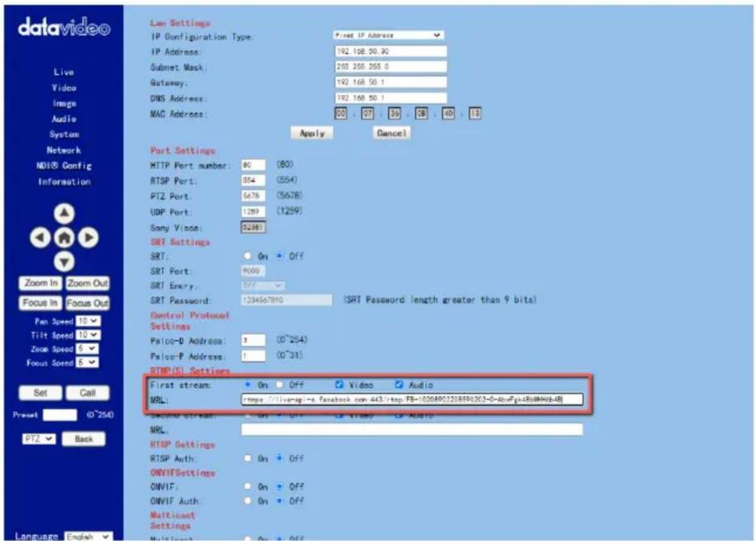Viewport: 756px width, 541px height.
Task: Cancel the LAN settings changes
Action: click(x=391, y=133)
